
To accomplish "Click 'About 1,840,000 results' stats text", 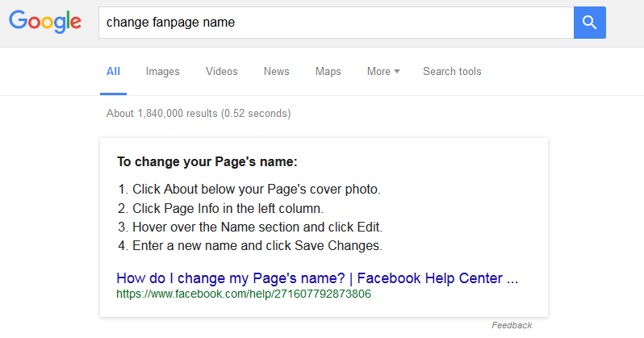I will (199, 114).
